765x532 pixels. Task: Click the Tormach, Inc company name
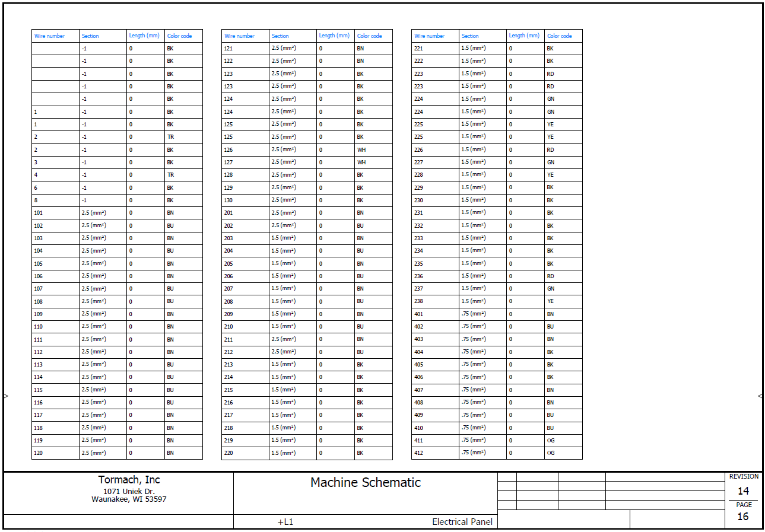pos(129,480)
